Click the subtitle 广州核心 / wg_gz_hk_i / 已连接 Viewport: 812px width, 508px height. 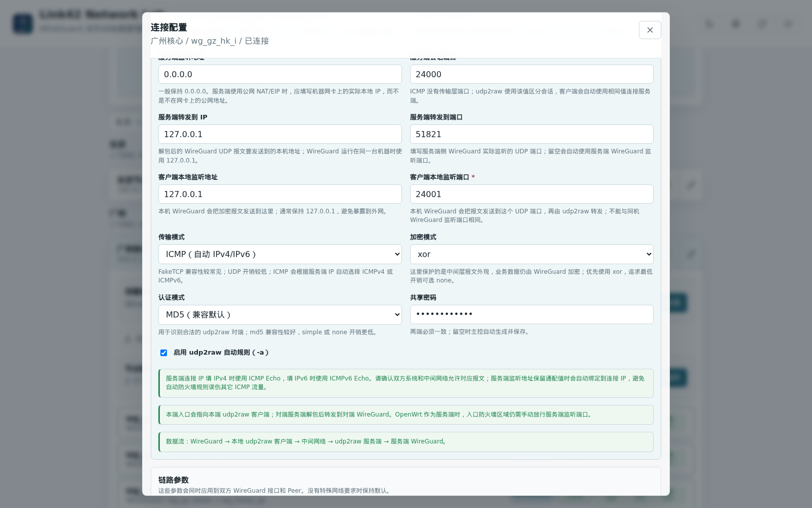tap(210, 41)
